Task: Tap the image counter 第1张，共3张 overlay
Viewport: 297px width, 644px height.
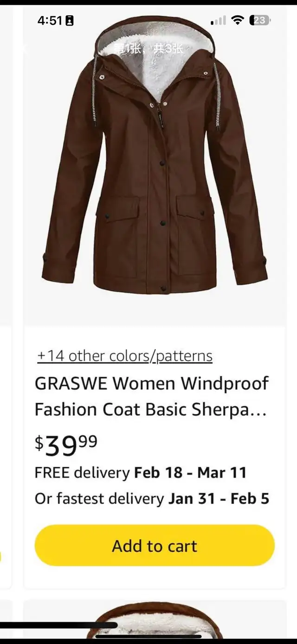Action: [x=150, y=48]
